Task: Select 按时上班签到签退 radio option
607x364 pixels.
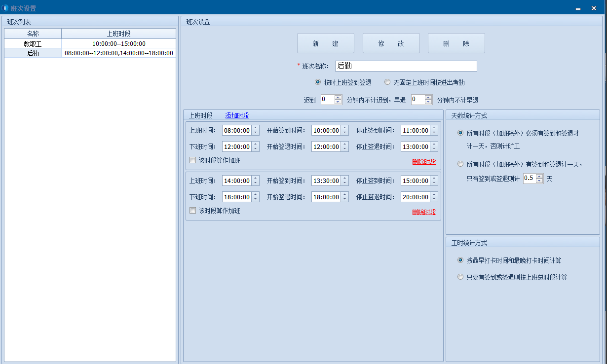Action: (x=318, y=82)
